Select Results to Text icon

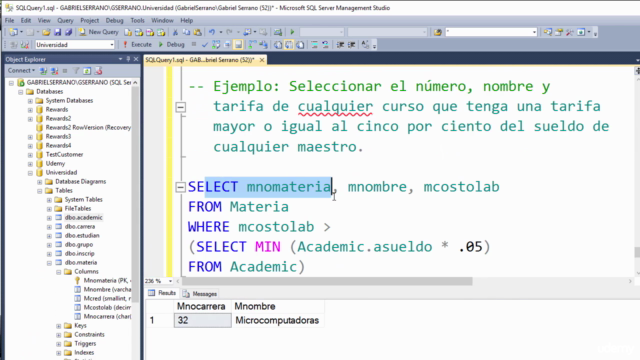(278, 44)
